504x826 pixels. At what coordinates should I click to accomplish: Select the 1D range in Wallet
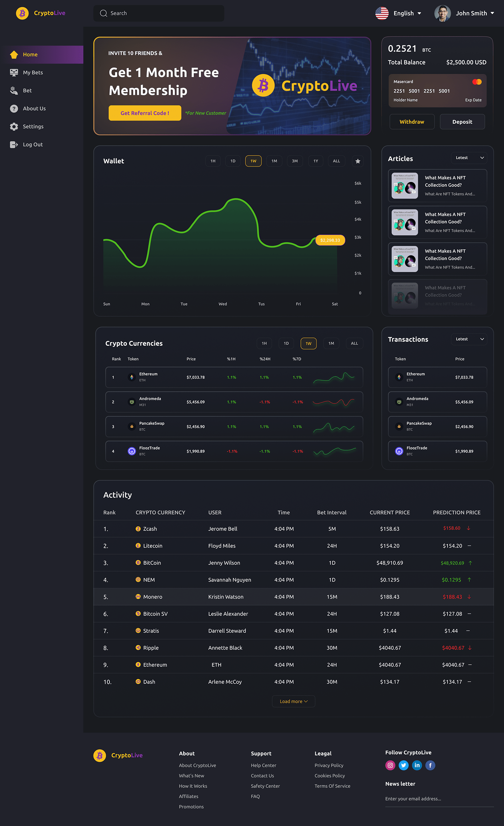[233, 161]
